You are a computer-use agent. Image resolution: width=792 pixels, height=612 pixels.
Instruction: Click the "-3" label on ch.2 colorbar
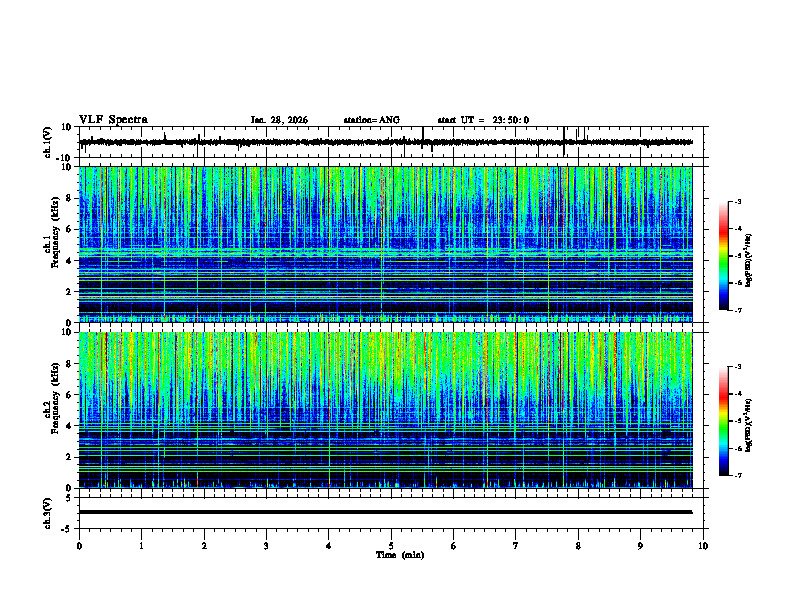point(738,367)
